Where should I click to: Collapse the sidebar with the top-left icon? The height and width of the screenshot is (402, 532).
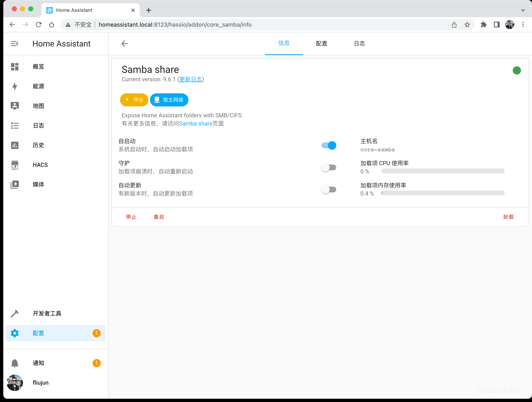click(x=15, y=44)
